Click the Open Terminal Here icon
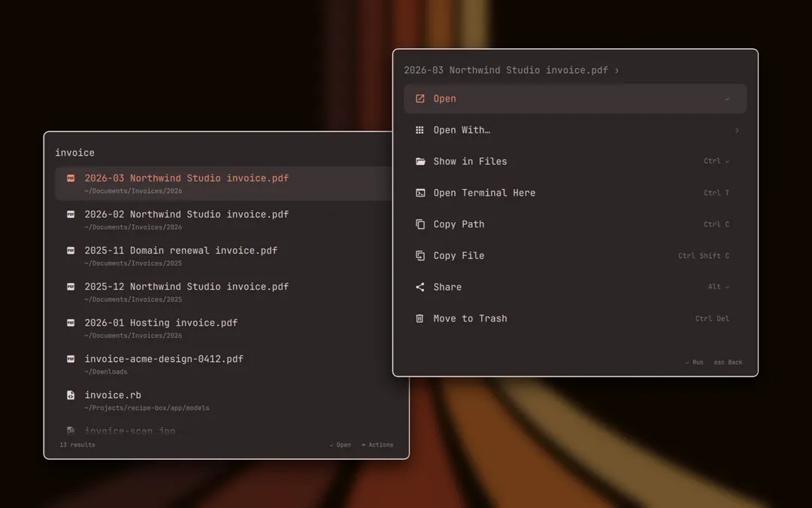The height and width of the screenshot is (508, 812). click(420, 193)
